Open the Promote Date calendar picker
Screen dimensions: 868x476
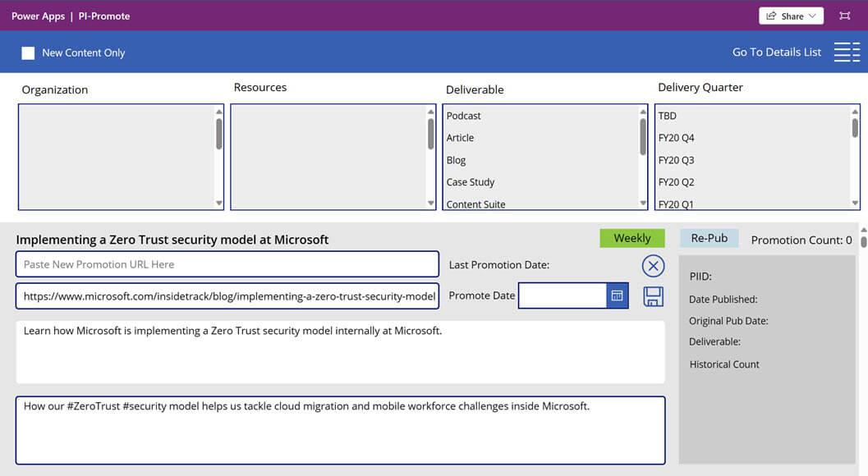(618, 295)
